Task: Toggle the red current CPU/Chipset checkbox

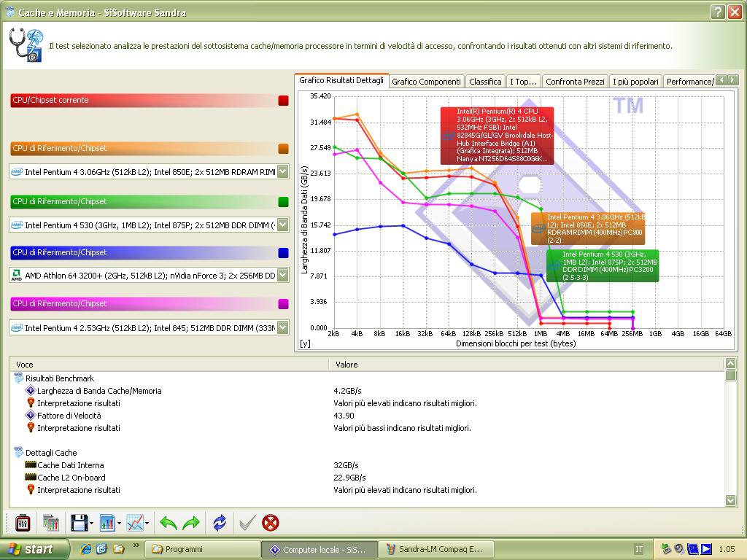Action: [283, 101]
